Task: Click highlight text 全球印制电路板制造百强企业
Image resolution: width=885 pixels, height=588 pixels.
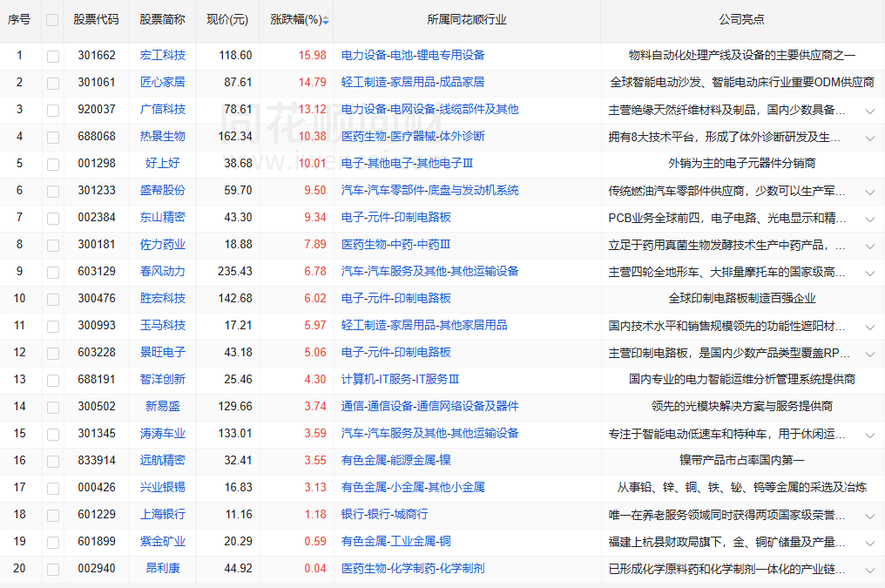Action: (x=742, y=299)
